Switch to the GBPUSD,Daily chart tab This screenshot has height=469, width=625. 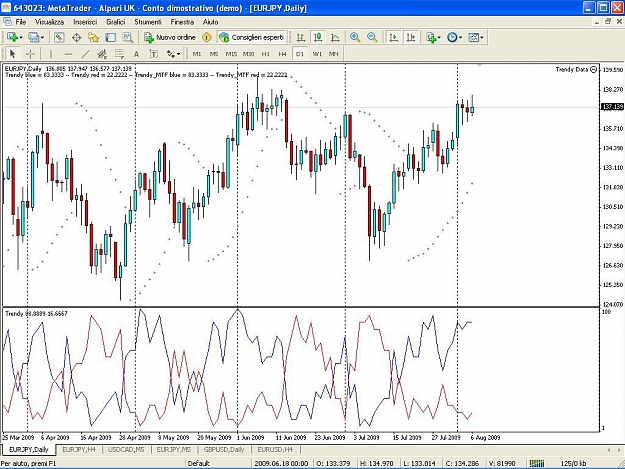point(224,449)
